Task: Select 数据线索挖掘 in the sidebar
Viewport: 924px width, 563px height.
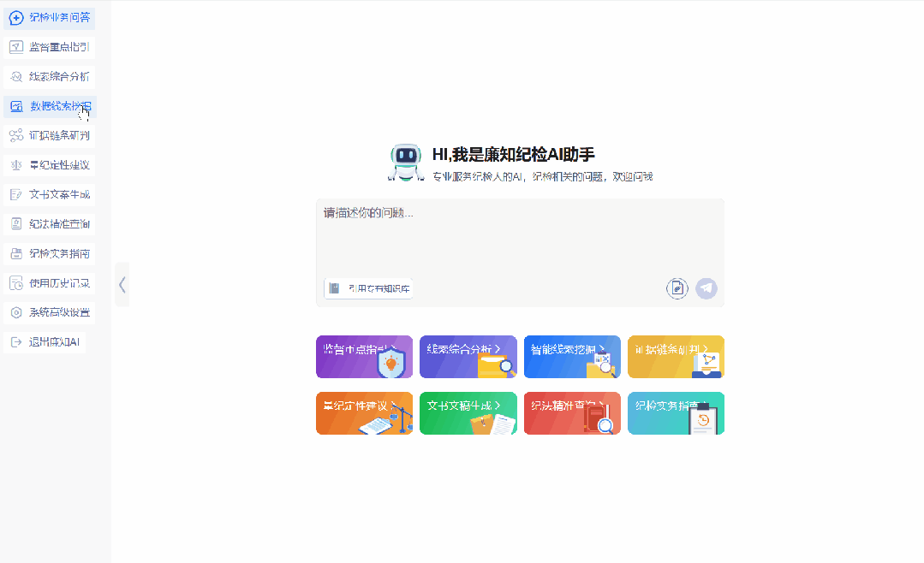Action: [50, 107]
